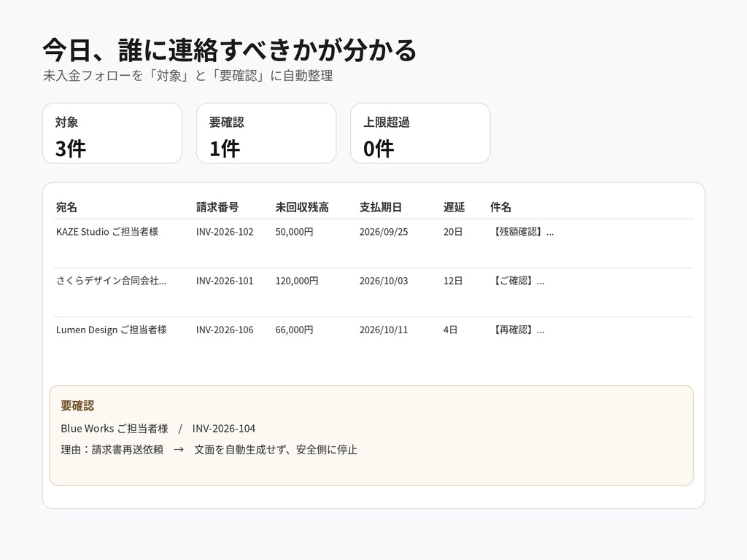Click the 支払期日 column header
This screenshot has height=560, width=747.
point(381,207)
